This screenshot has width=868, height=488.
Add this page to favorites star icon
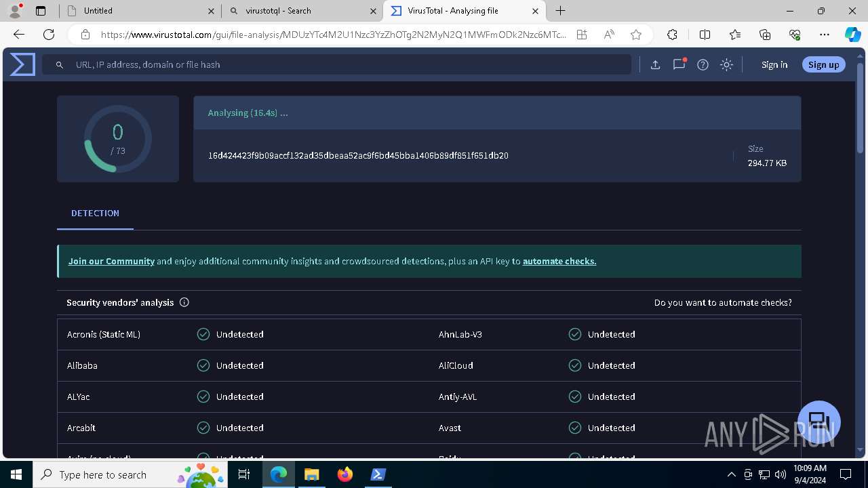click(x=635, y=35)
